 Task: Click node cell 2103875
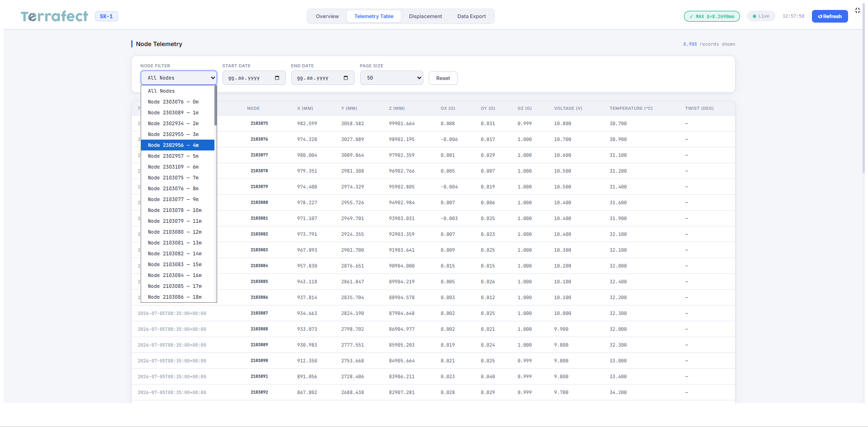[259, 123]
